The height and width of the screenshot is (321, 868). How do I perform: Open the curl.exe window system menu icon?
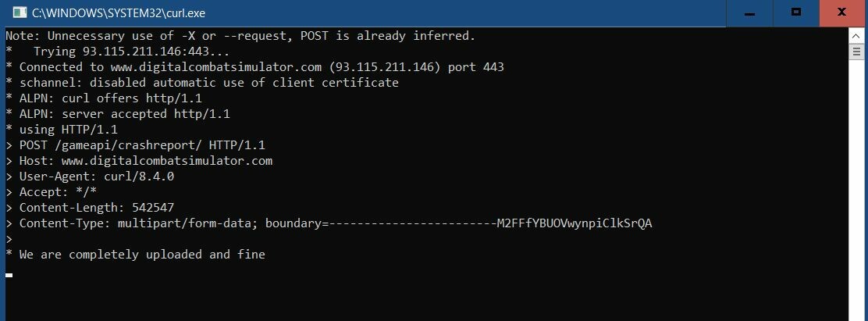click(x=20, y=12)
